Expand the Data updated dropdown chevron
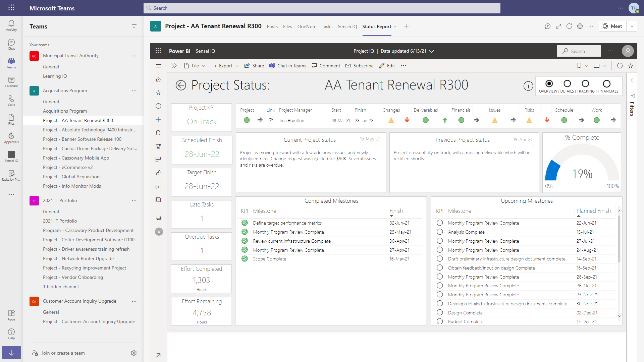This screenshot has height=362, width=644. pyautogui.click(x=432, y=51)
